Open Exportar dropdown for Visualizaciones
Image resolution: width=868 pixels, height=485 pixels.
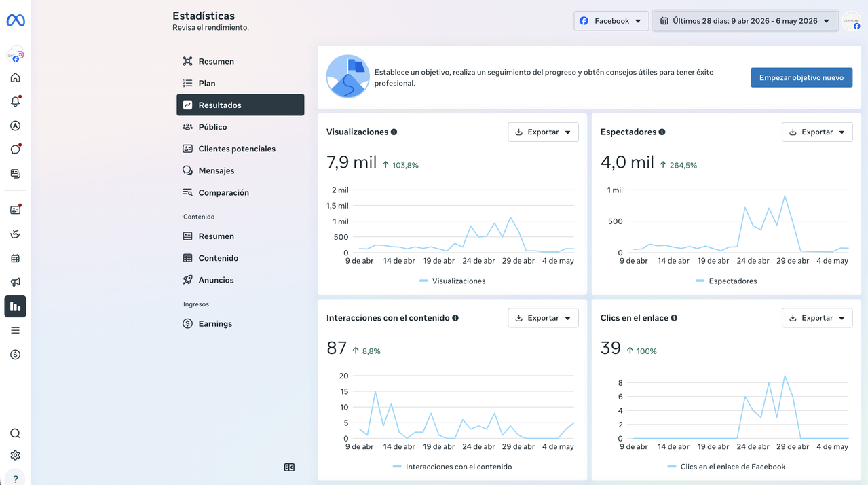point(543,132)
